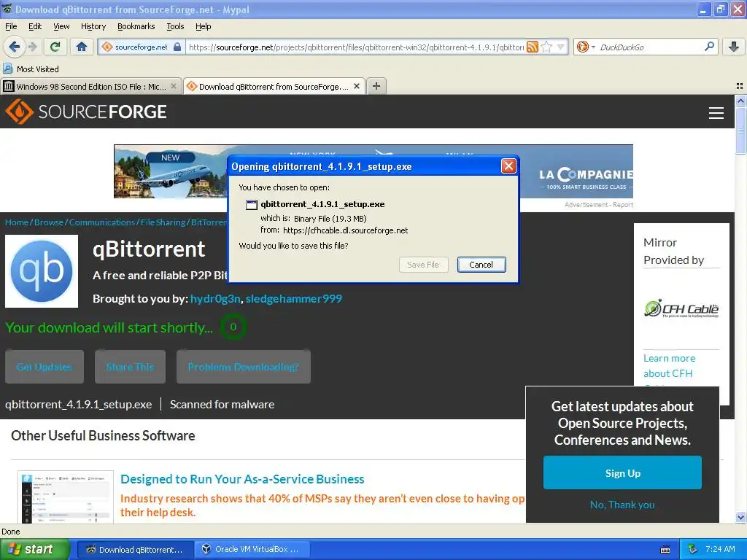747x560 pixels.
Task: Open the Downloads arrow toolbar button
Action: tap(734, 47)
